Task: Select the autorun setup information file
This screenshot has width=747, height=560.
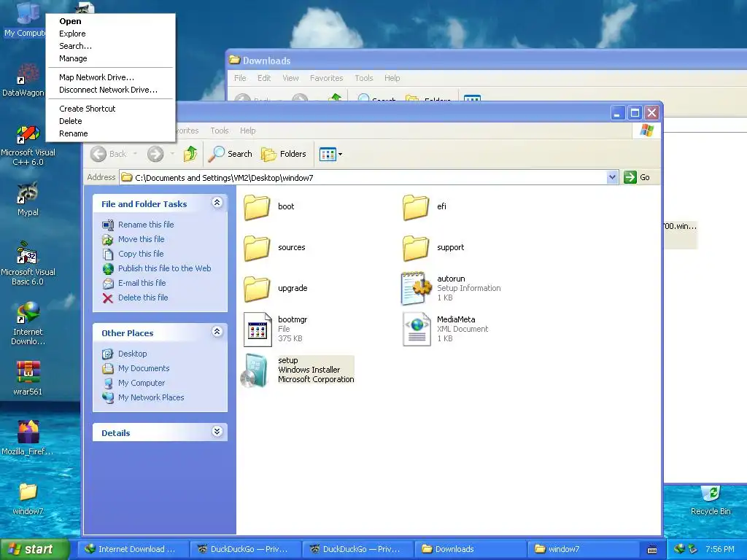Action: coord(451,288)
